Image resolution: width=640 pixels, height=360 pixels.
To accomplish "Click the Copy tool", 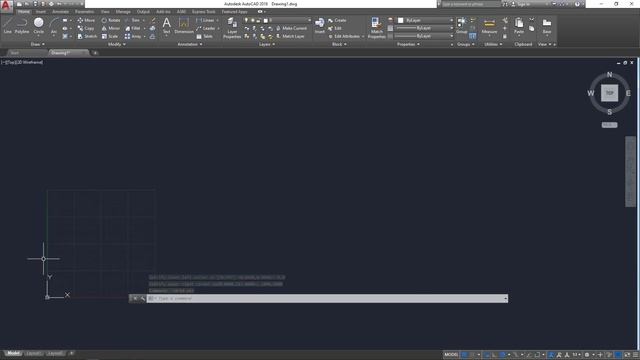I will pyautogui.click(x=86, y=28).
